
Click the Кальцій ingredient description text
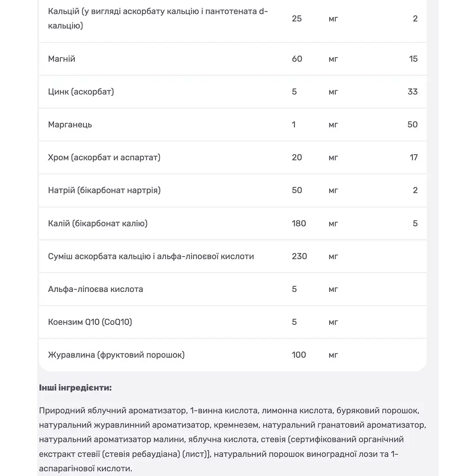(158, 19)
